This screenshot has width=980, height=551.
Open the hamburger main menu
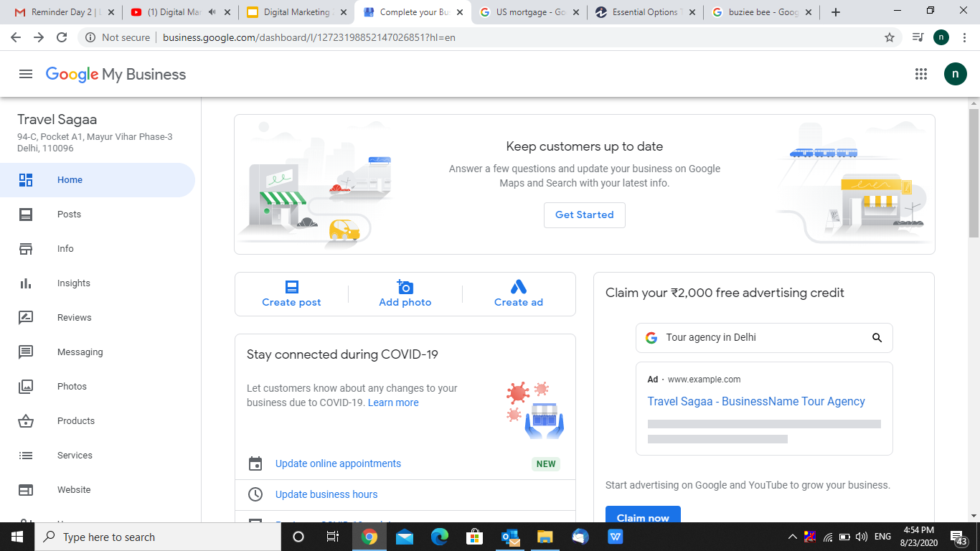click(x=26, y=74)
